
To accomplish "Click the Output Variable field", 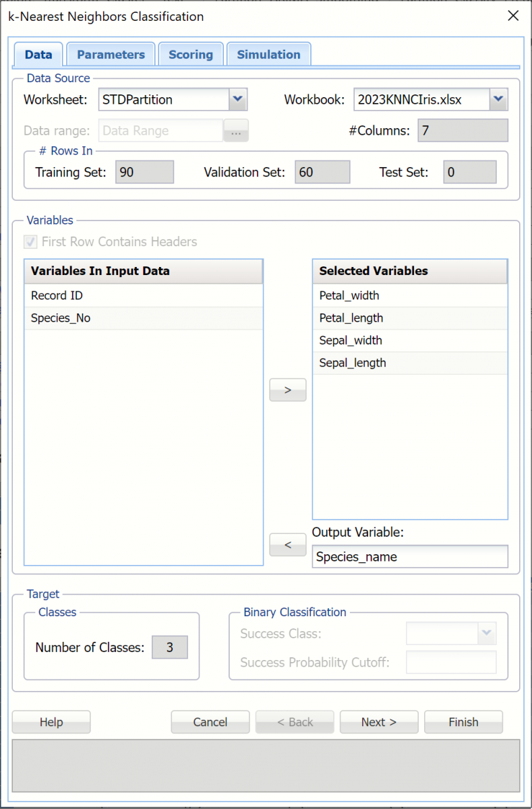I will pyautogui.click(x=409, y=557).
